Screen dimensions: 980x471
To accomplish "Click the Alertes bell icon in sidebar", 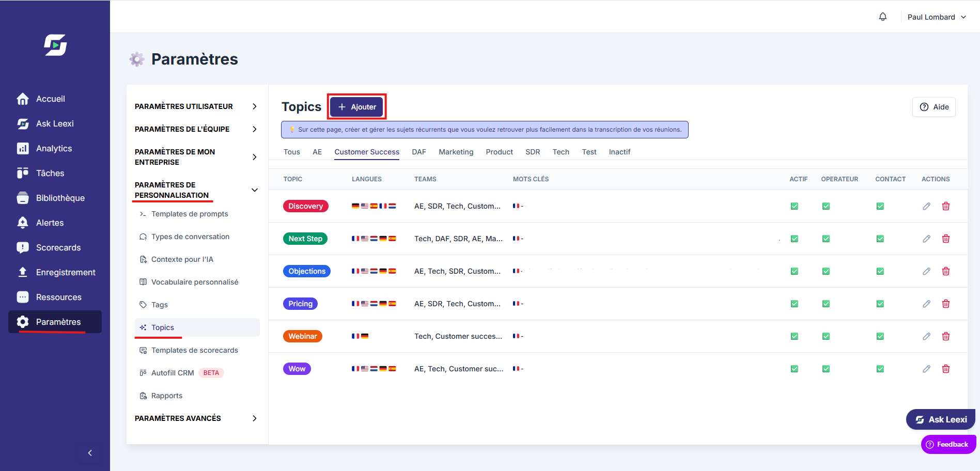I will 23,223.
